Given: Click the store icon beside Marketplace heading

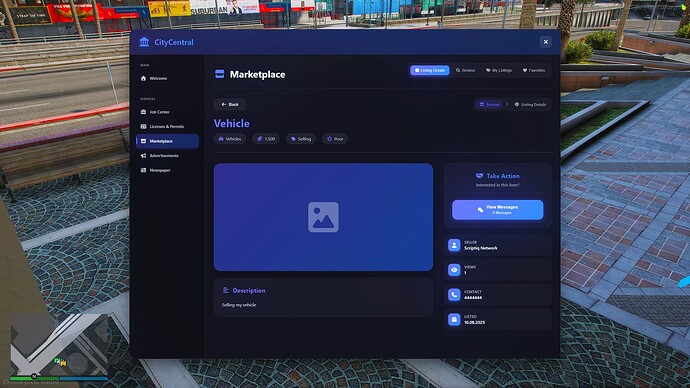Looking at the screenshot, I should pos(220,74).
